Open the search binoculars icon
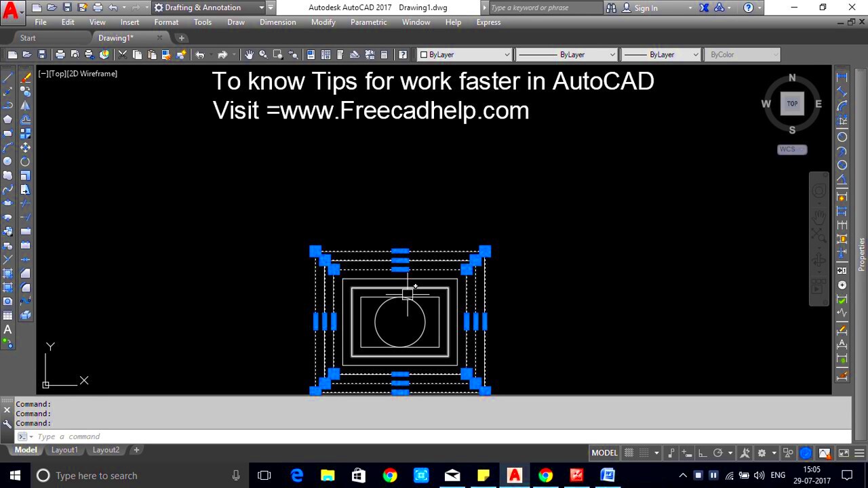The height and width of the screenshot is (488, 868). tap(611, 7)
